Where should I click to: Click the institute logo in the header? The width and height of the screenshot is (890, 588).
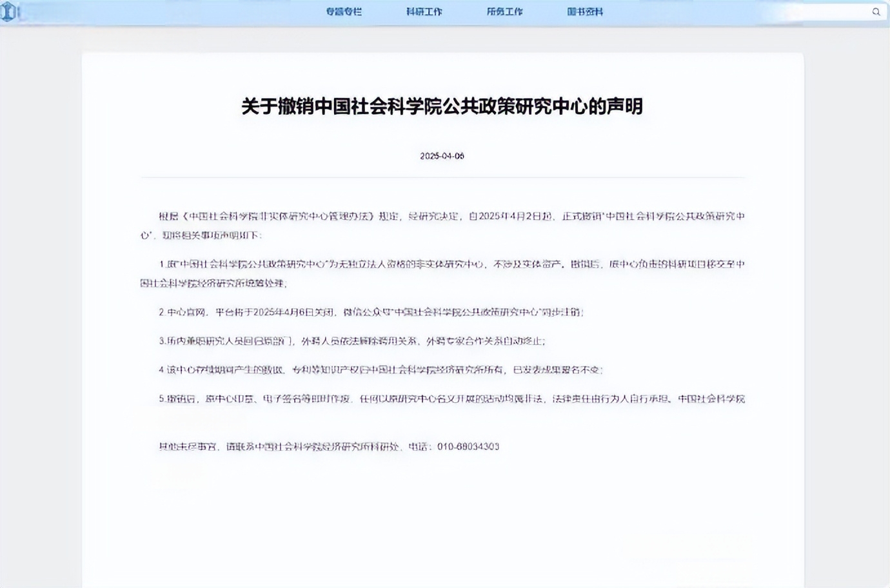click(8, 12)
